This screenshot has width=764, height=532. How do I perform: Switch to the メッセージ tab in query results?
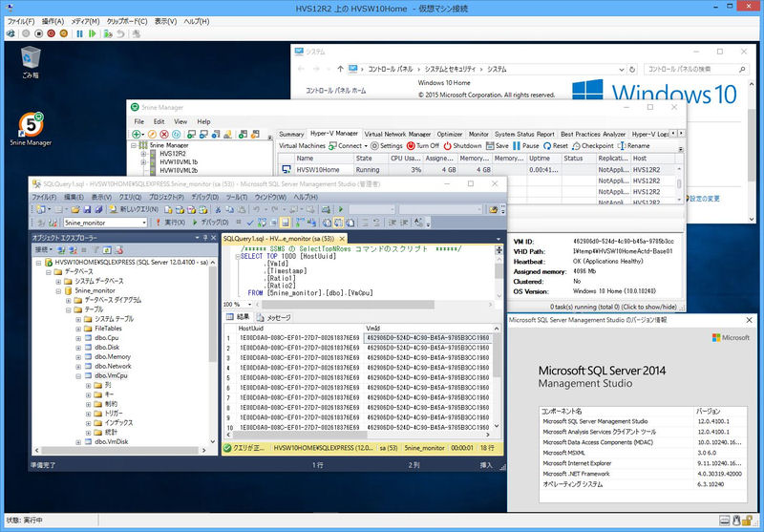pos(274,318)
